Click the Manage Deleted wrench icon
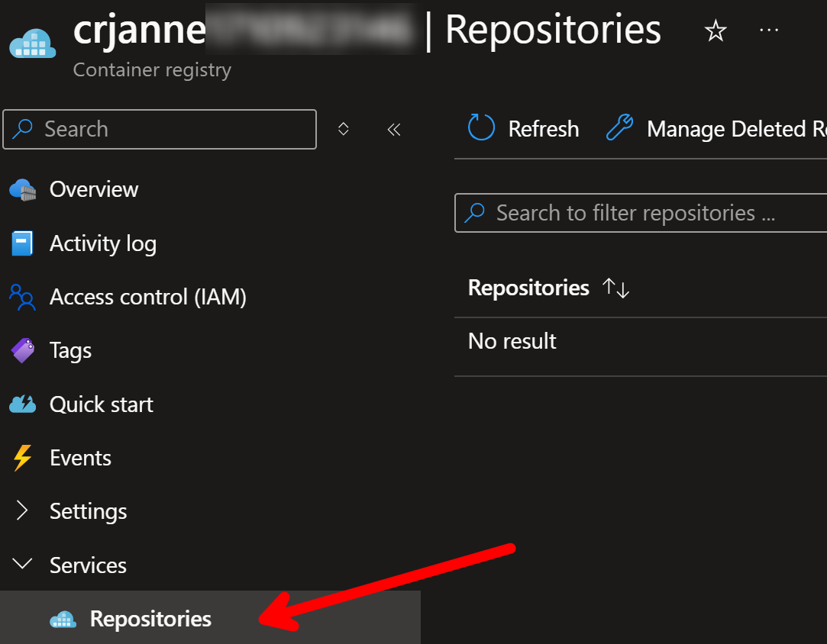The image size is (827, 644). tap(620, 127)
